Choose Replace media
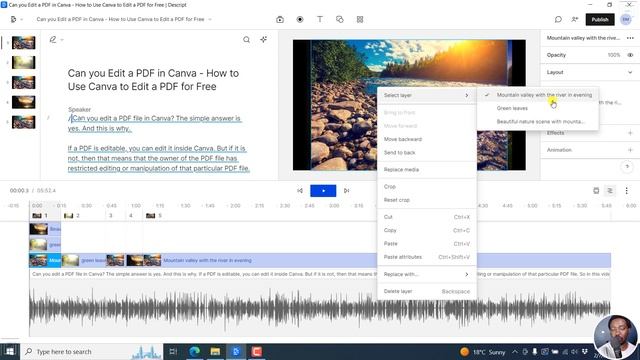Viewport: 640px width, 360px height. pyautogui.click(x=427, y=169)
